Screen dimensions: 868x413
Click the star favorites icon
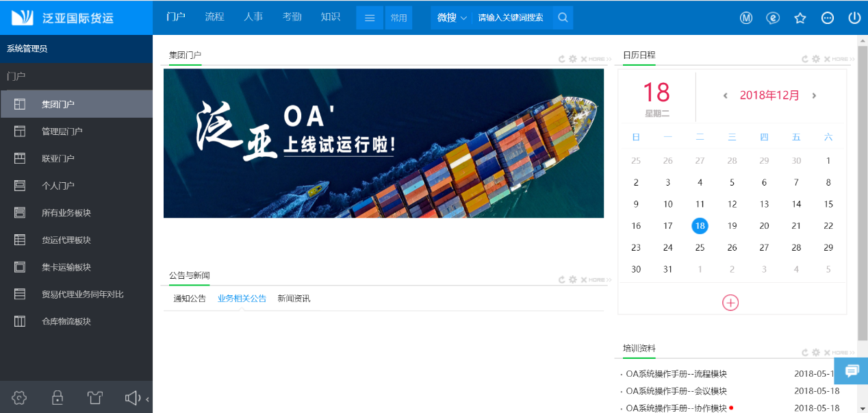(x=800, y=18)
